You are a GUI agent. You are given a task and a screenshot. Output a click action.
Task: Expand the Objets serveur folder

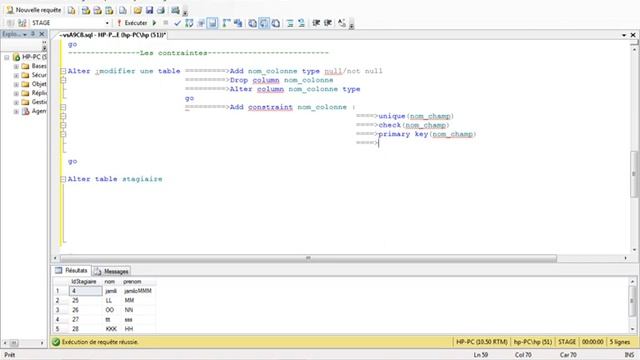pyautogui.click(x=16, y=84)
